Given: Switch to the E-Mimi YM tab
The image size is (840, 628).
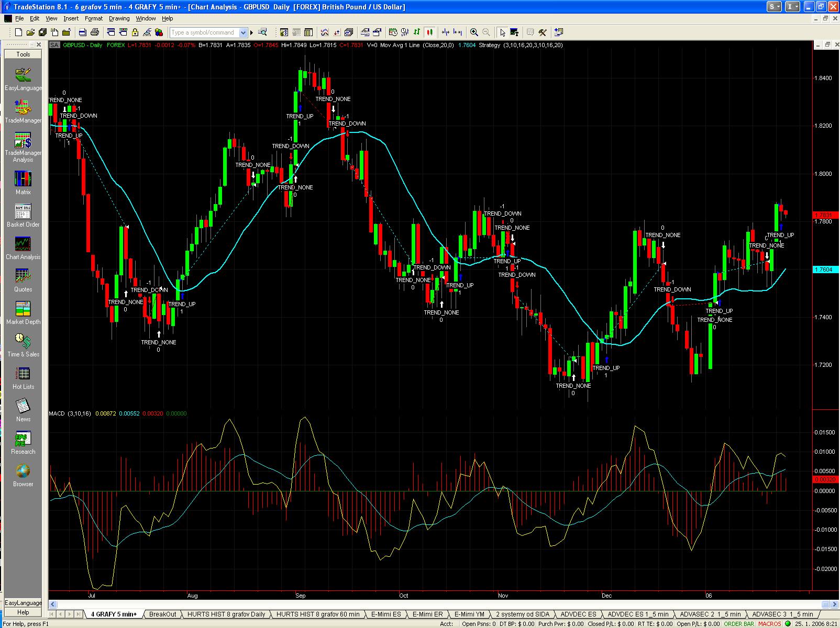Looking at the screenshot, I should pyautogui.click(x=469, y=614).
